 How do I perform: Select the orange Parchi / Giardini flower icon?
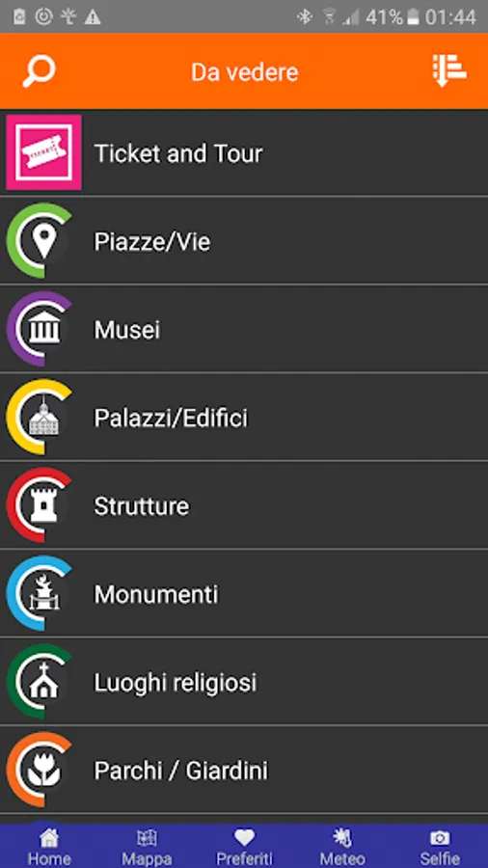pos(40,770)
